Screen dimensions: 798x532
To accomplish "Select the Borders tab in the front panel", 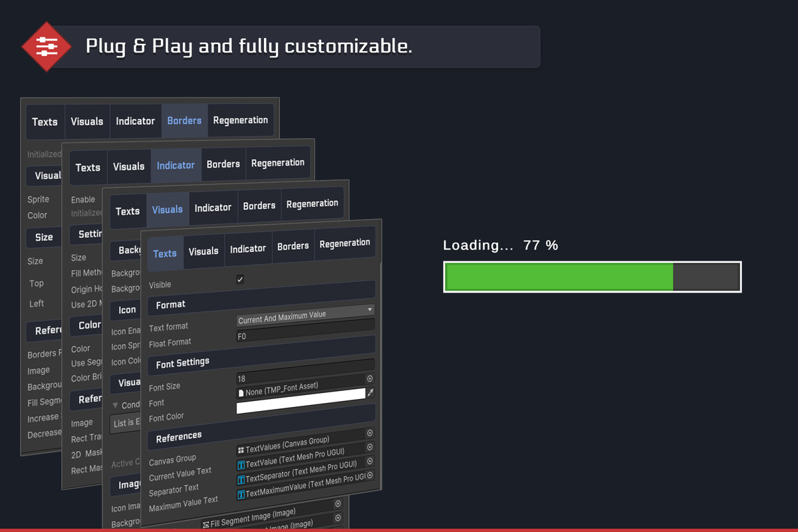I will (293, 246).
